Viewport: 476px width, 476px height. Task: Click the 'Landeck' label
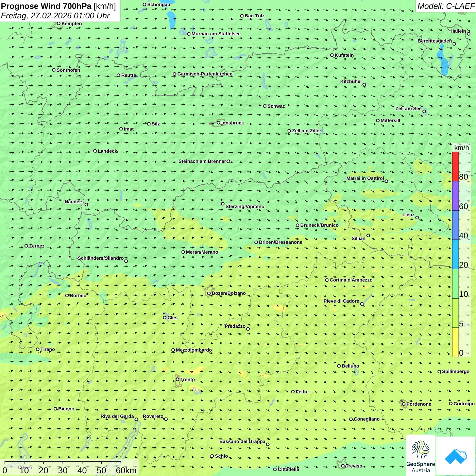[107, 151]
